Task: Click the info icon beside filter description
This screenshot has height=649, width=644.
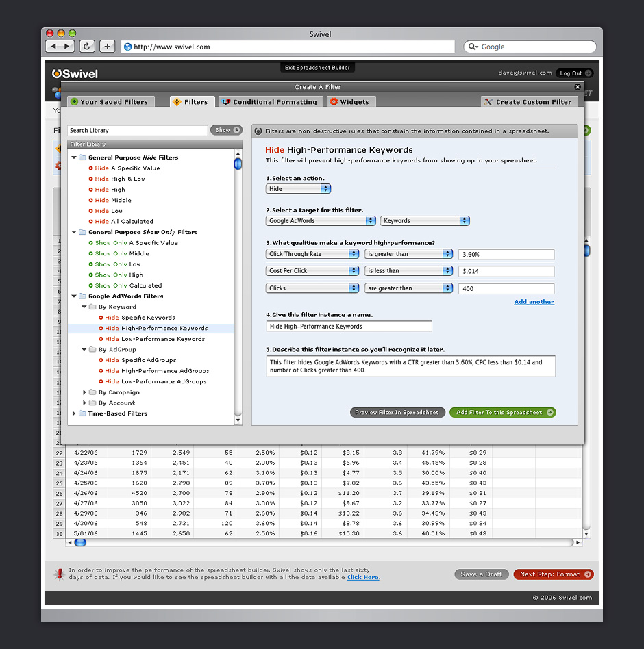Action: coord(258,131)
